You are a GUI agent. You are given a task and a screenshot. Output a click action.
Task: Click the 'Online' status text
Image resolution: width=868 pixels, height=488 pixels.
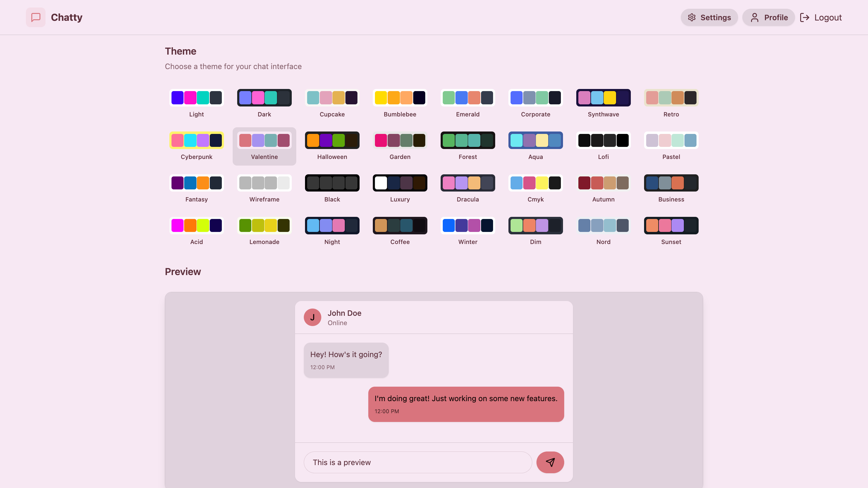[x=337, y=323]
